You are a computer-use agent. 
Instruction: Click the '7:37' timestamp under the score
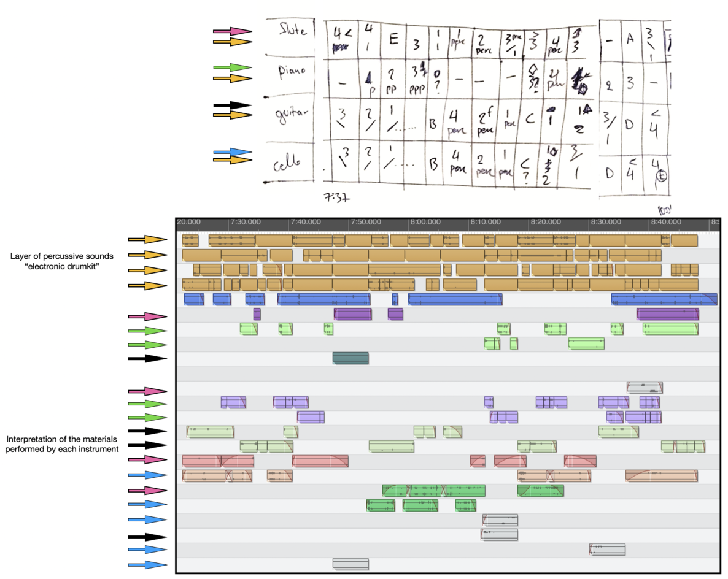(x=336, y=197)
